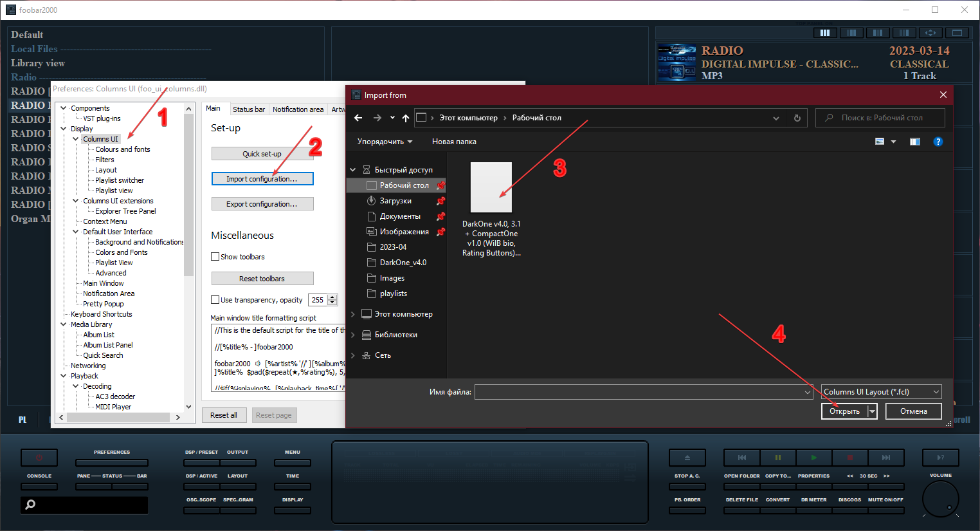The width and height of the screenshot is (980, 531).
Task: Click the red power button
Action: 39,458
